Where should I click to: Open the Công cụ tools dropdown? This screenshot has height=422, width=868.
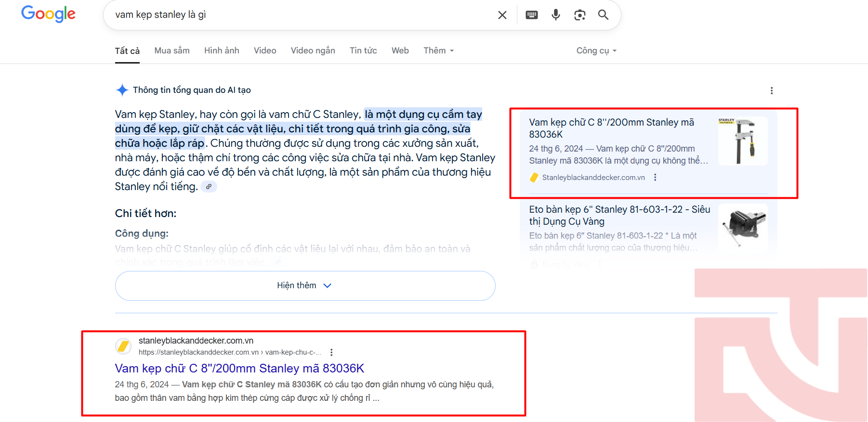(x=596, y=51)
